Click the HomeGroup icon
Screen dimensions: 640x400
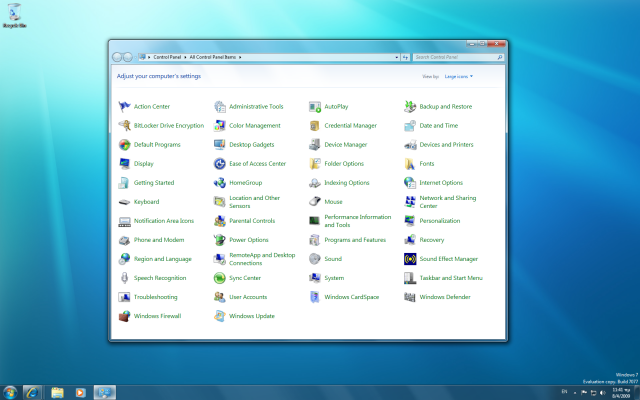click(220, 182)
